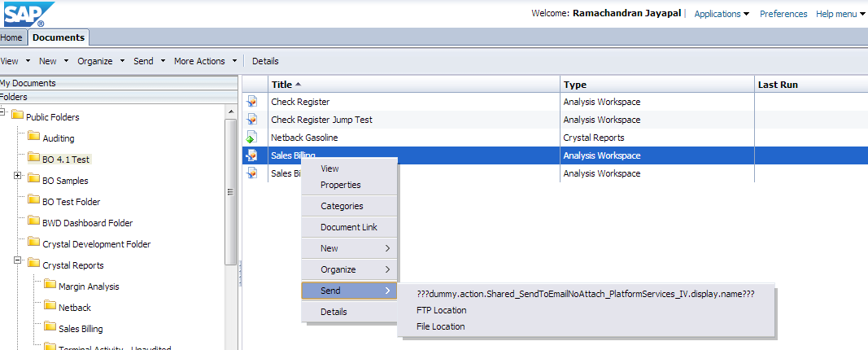Click Netback Gasoline Crystal report icon
Screen dimensions: 868x350
pyautogui.click(x=252, y=138)
